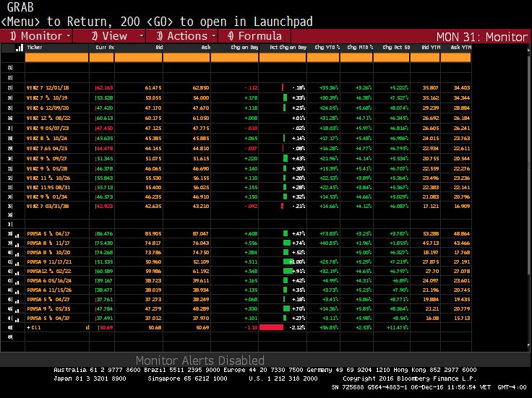Screen dimensions: 532x398
Task: Open chart icon for PDVSA 5 04/37 row
Action: point(17,319)
